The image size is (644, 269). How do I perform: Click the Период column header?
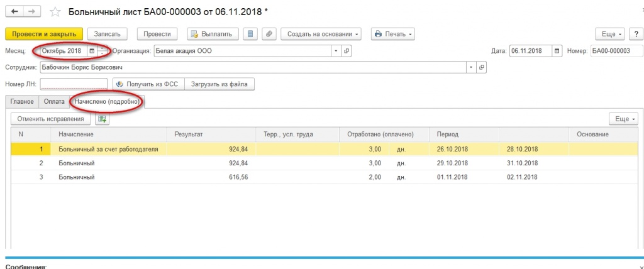[x=464, y=134]
